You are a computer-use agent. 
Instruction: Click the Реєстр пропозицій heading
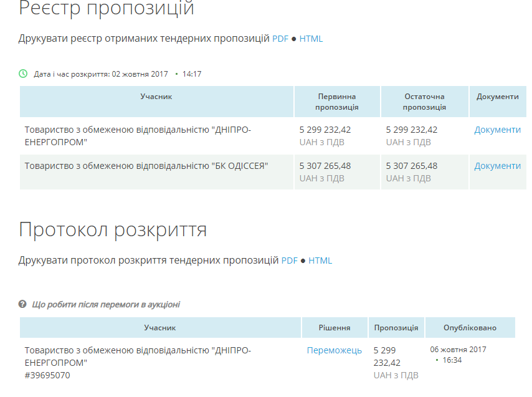(107, 9)
